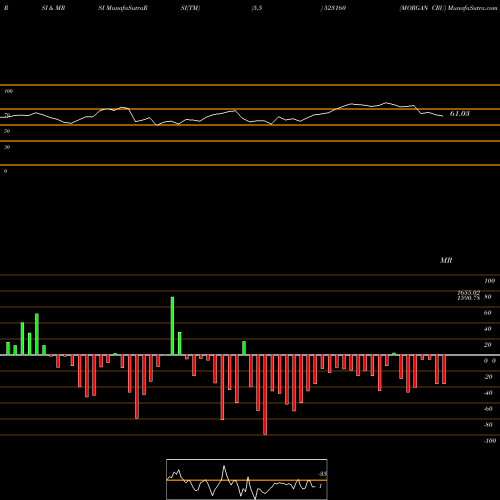Click the 1635.62 price value label

click(x=469, y=292)
